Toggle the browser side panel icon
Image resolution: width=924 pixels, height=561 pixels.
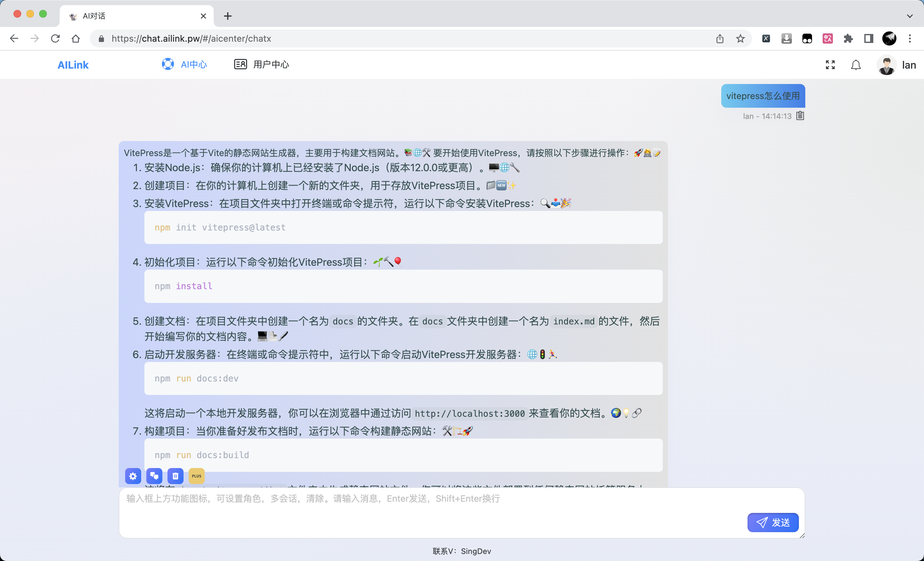(x=868, y=38)
